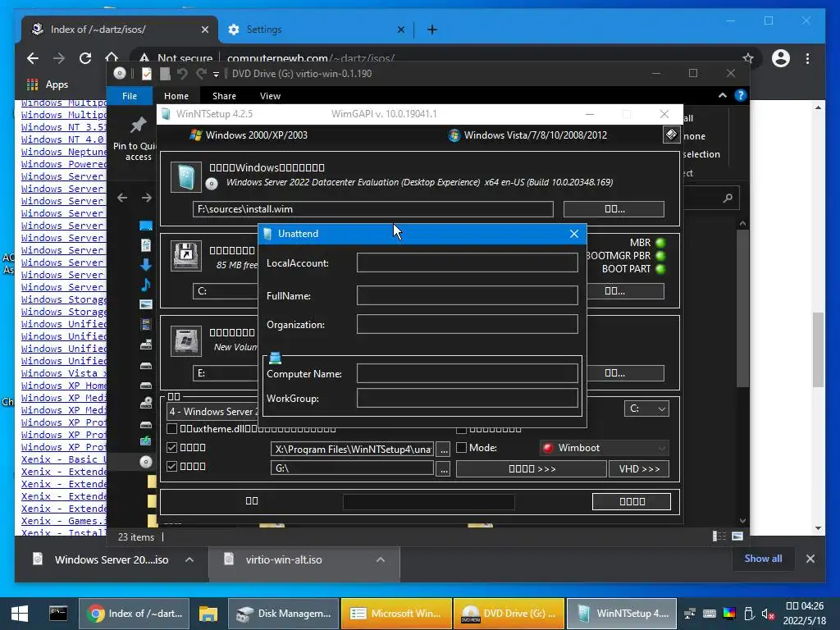This screenshot has width=840, height=630.
Task: Click the installation drive disk icon
Action: tap(186, 340)
